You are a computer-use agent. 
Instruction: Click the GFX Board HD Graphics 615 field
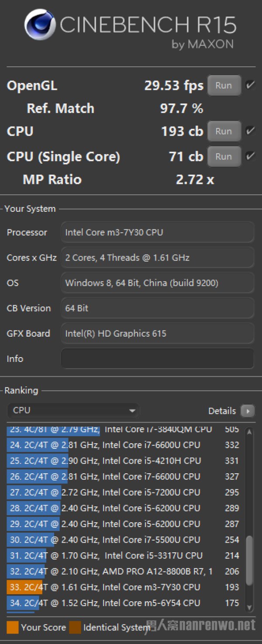(x=158, y=334)
